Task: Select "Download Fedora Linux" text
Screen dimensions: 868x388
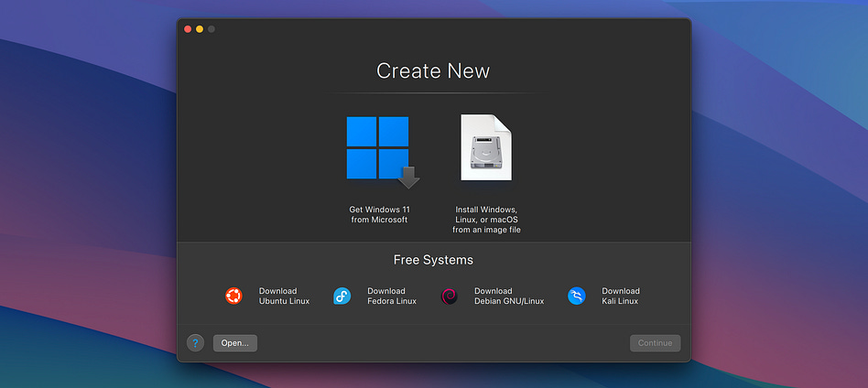Action: 392,296
